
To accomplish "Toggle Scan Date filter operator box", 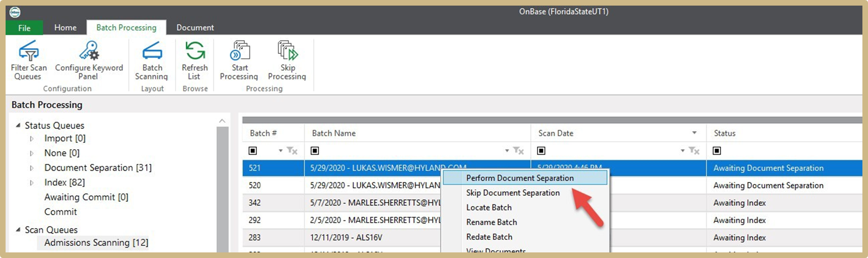I will tap(541, 151).
